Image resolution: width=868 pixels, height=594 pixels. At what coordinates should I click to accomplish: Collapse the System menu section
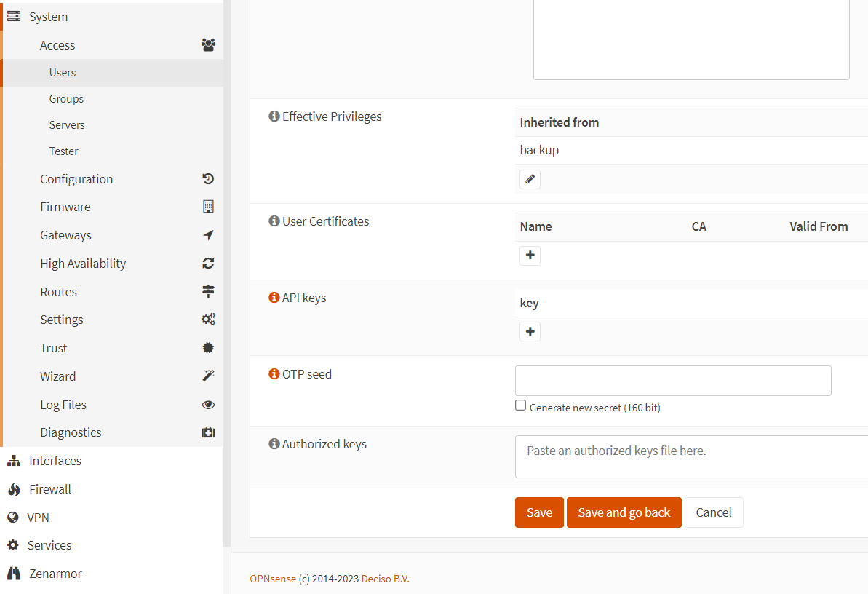pyautogui.click(x=113, y=17)
